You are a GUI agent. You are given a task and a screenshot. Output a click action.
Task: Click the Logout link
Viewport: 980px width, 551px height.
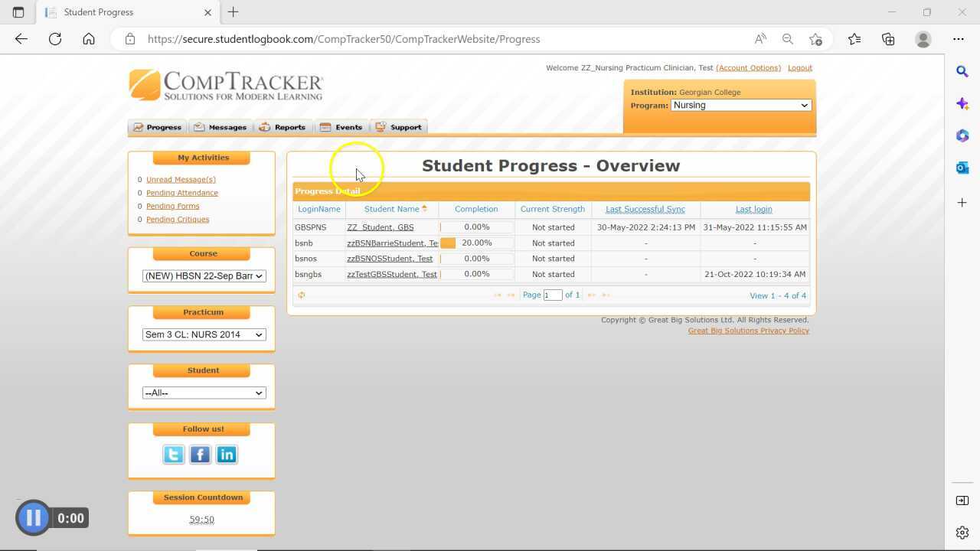coord(799,67)
